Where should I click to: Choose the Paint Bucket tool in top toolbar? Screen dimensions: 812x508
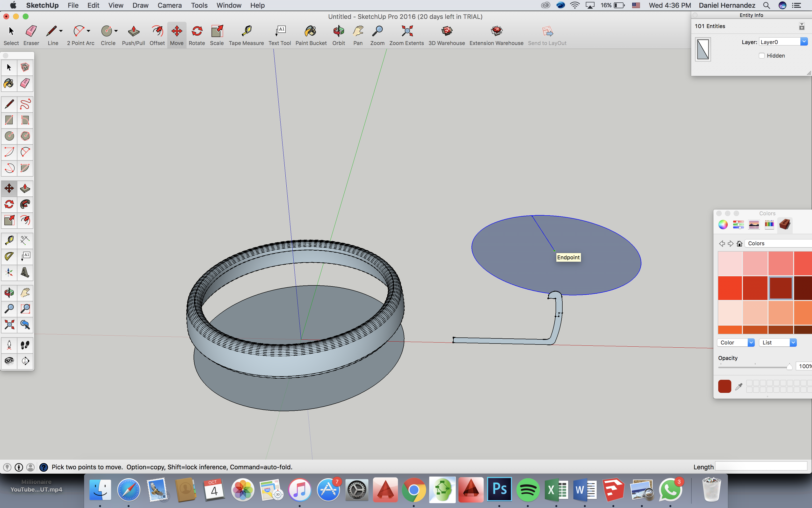point(311,35)
